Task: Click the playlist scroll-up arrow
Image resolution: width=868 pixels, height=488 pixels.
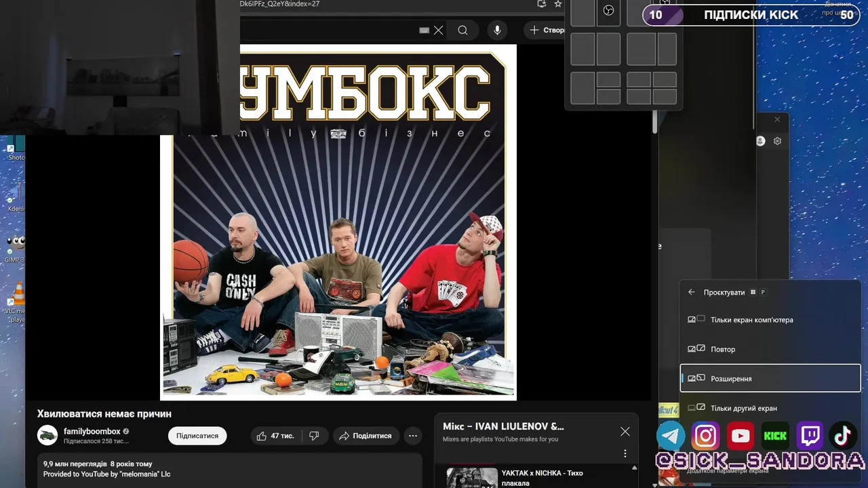Action: click(x=634, y=468)
